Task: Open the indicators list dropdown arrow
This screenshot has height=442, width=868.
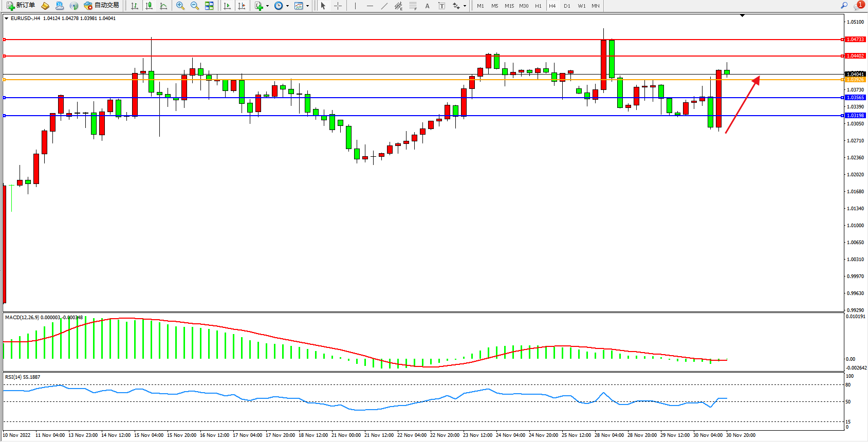Action: click(x=267, y=6)
